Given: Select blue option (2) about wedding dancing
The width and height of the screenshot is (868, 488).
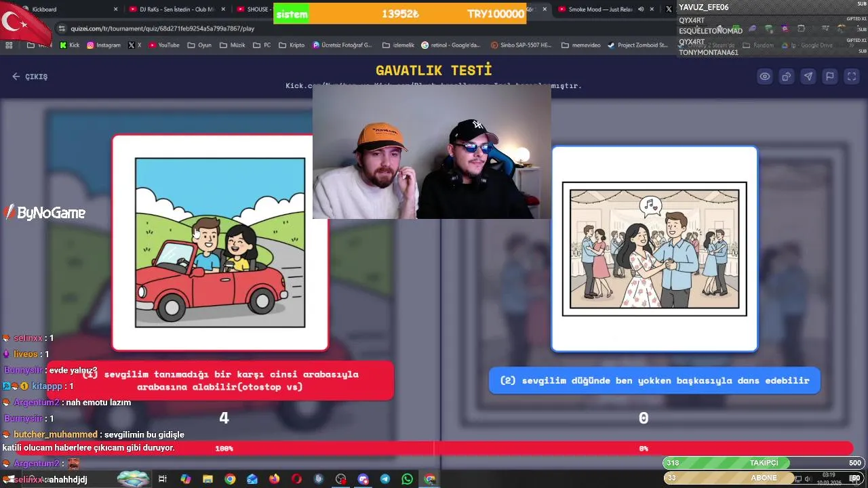Looking at the screenshot, I should coord(654,380).
